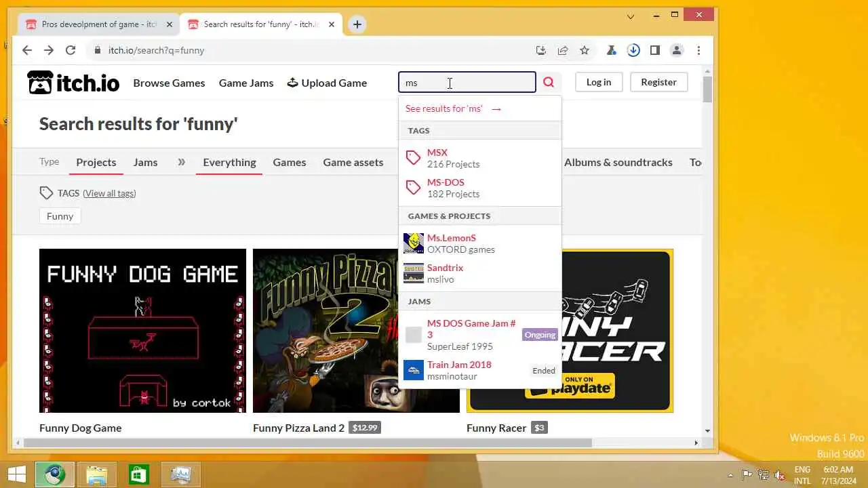The image size is (868, 488).
Task: Reload the page with refresh icon
Action: click(70, 50)
